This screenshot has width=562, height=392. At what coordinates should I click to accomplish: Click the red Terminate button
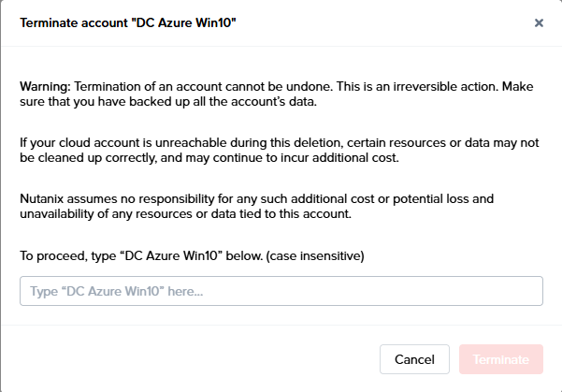pos(501,359)
